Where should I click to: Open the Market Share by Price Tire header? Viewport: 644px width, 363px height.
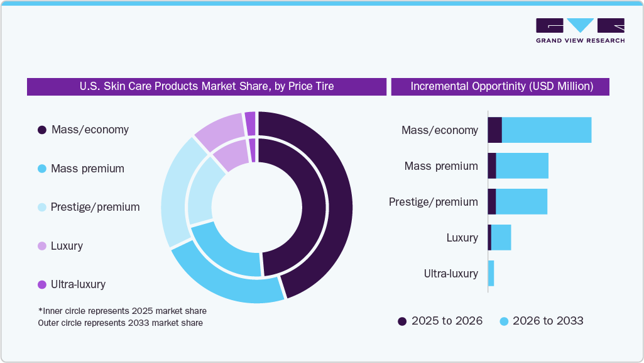[207, 86]
